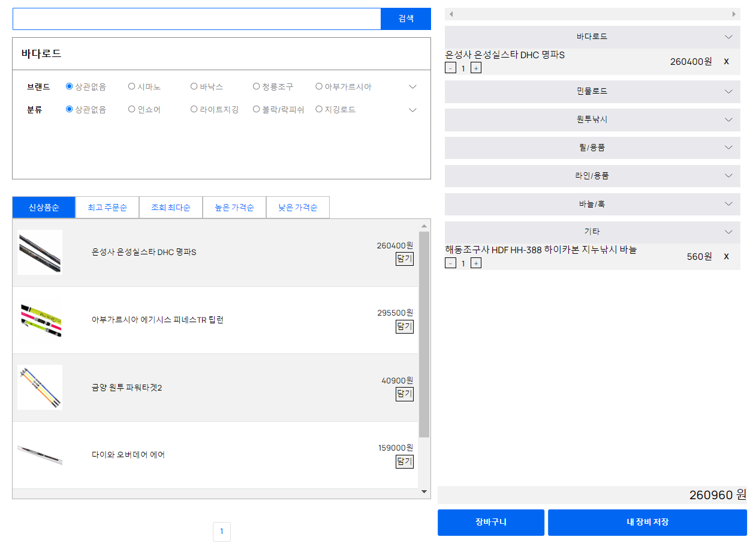Expand the 바늘/훅 cart section
The height and width of the screenshot is (546, 756).
coord(592,204)
